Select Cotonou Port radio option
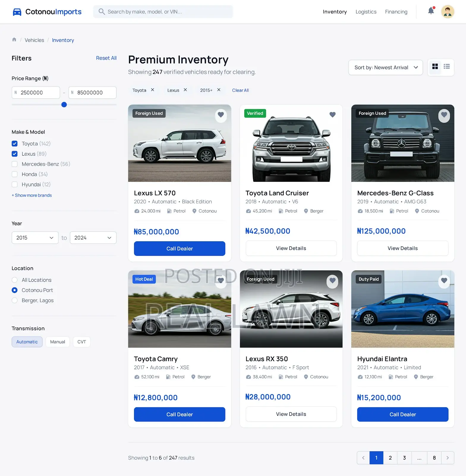Screen dimensions: 466x476 15,290
